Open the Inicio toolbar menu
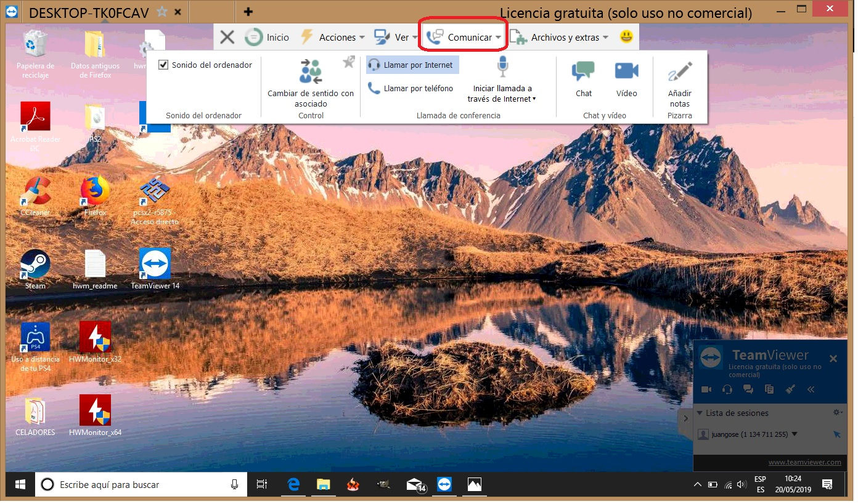This screenshot has height=504, width=858. tap(266, 38)
